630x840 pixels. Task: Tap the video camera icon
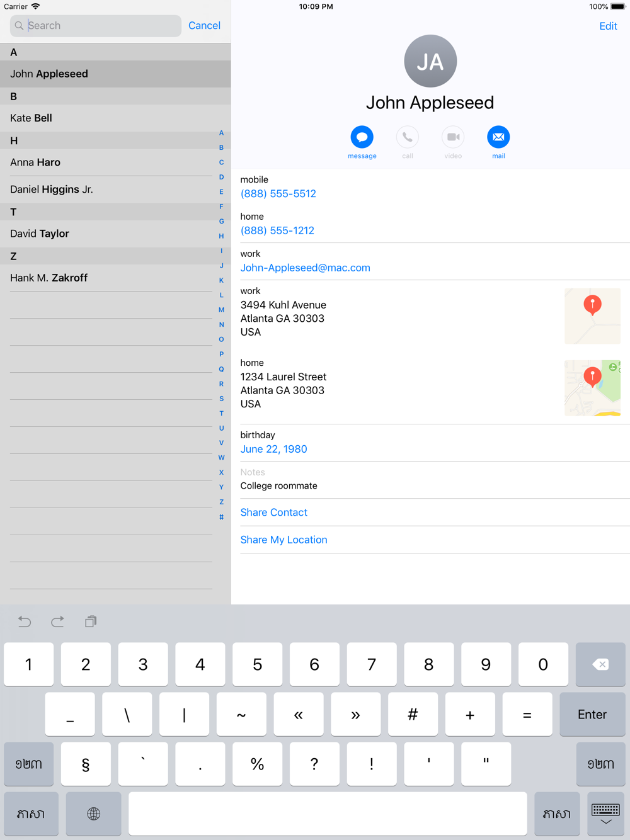[453, 137]
